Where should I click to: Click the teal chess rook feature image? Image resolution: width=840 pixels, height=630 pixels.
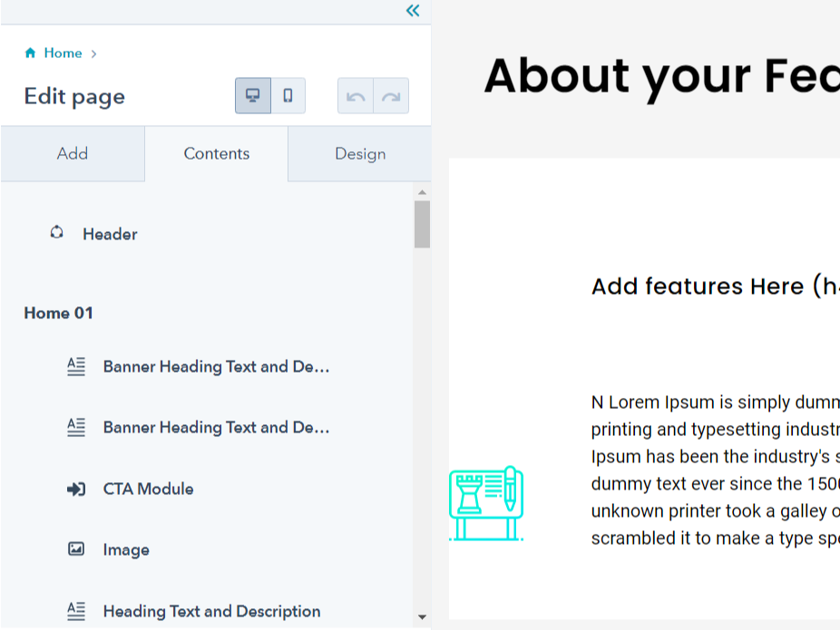(x=486, y=503)
